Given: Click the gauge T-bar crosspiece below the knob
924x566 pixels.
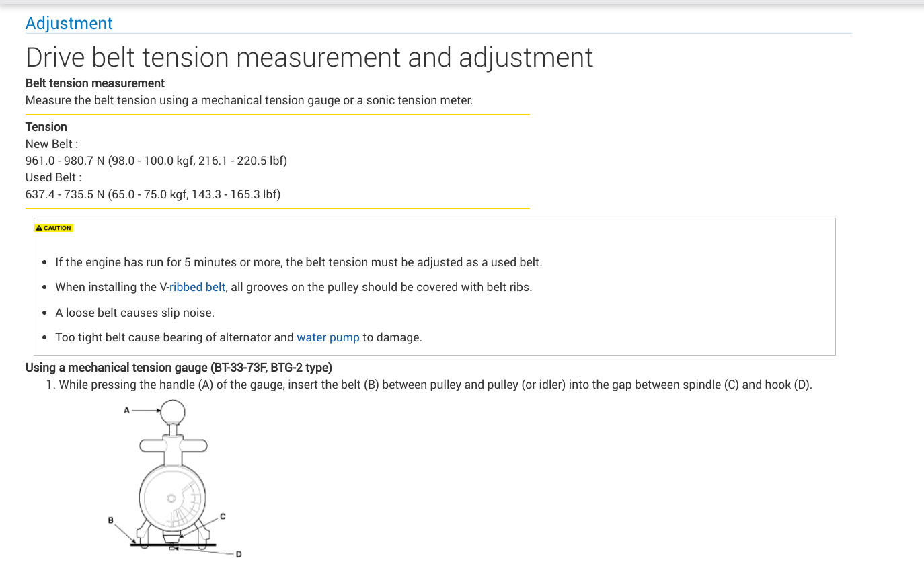Looking at the screenshot, I should pyautogui.click(x=173, y=445).
